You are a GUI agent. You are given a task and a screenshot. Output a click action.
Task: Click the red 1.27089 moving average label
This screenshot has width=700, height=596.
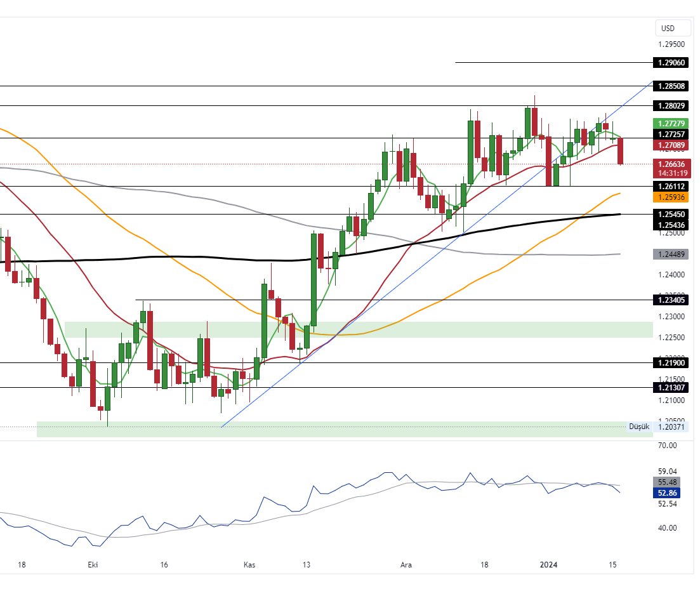pos(671,145)
